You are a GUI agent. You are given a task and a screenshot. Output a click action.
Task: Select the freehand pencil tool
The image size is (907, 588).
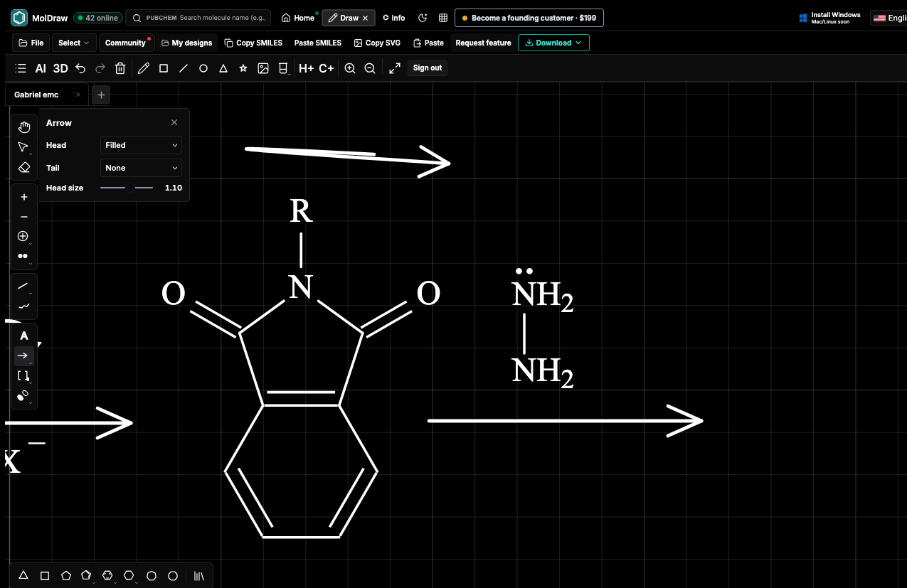pyautogui.click(x=144, y=68)
